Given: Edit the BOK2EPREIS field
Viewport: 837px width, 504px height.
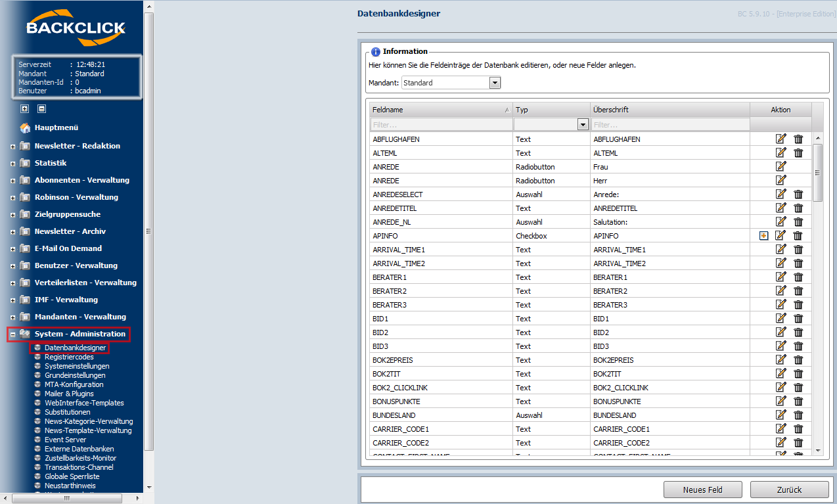Looking at the screenshot, I should pos(780,359).
